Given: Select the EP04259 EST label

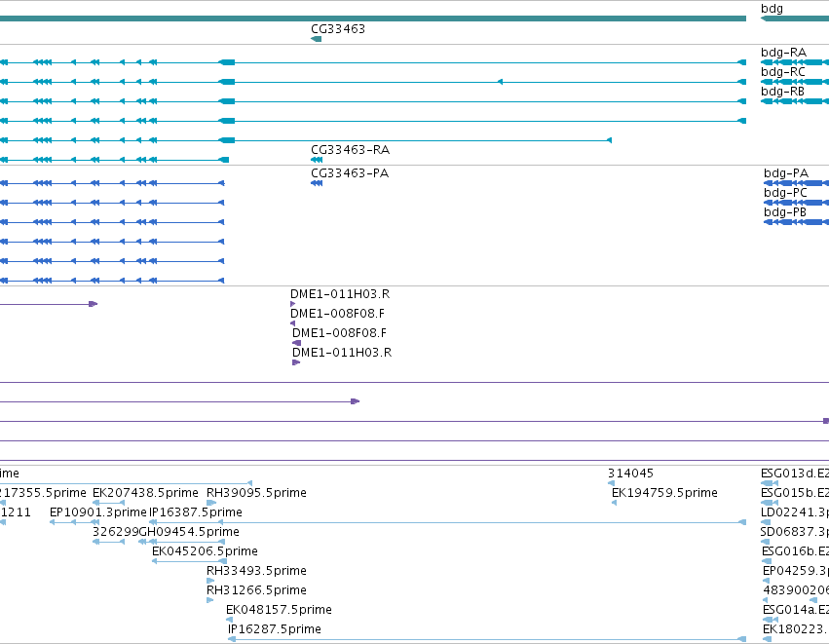Looking at the screenshot, I should pos(796,571).
